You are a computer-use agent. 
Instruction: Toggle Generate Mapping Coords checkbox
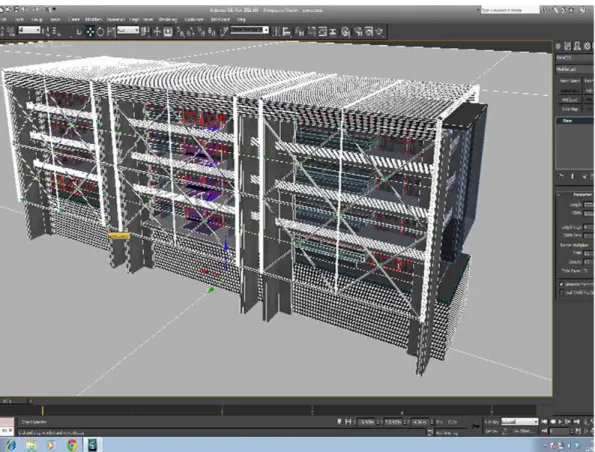click(561, 284)
